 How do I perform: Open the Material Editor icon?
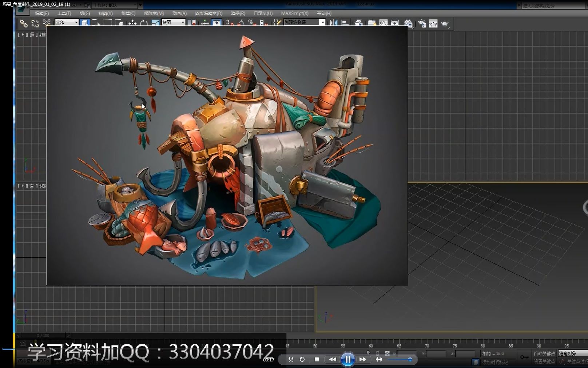[x=408, y=24]
